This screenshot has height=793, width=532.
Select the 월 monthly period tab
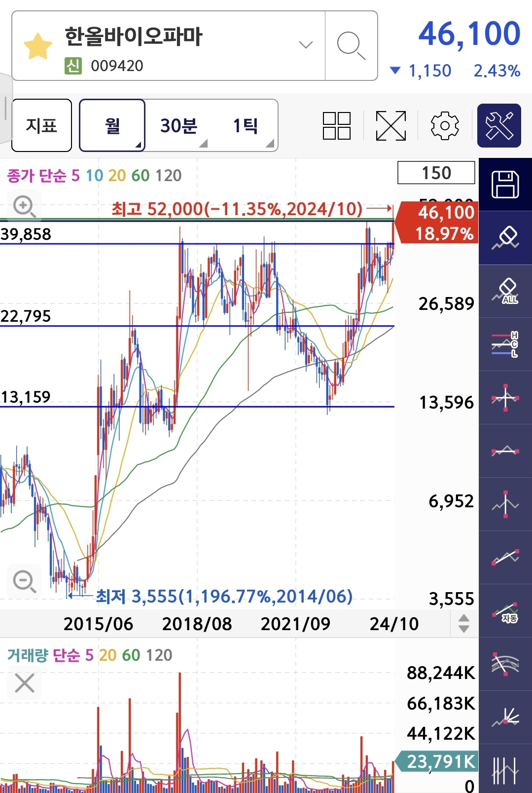click(x=112, y=125)
